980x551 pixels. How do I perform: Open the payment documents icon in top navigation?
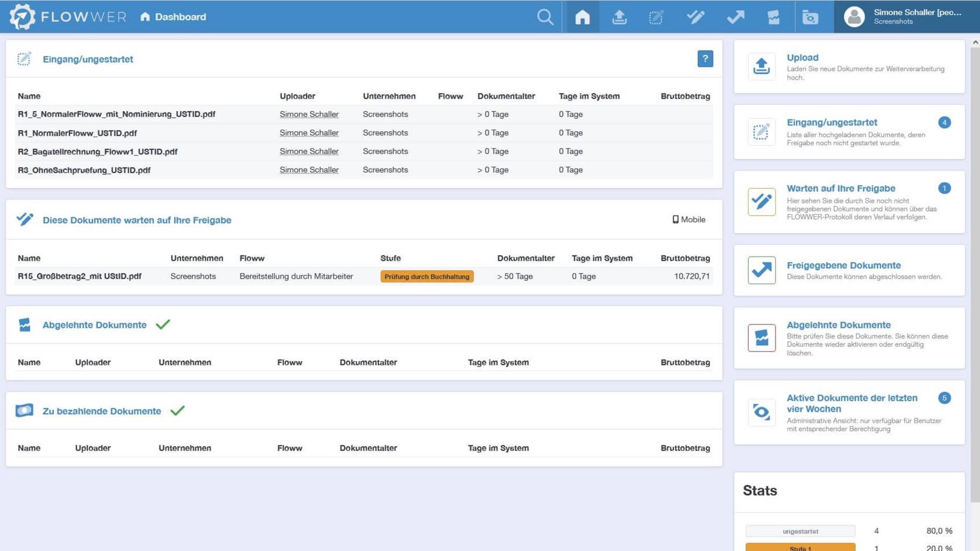click(810, 17)
